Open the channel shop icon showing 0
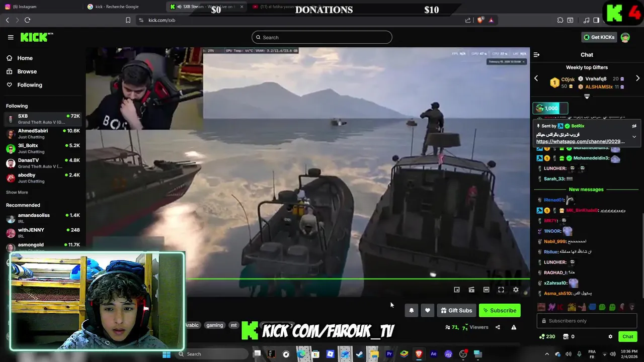The width and height of the screenshot is (644, 362). (x=569, y=336)
